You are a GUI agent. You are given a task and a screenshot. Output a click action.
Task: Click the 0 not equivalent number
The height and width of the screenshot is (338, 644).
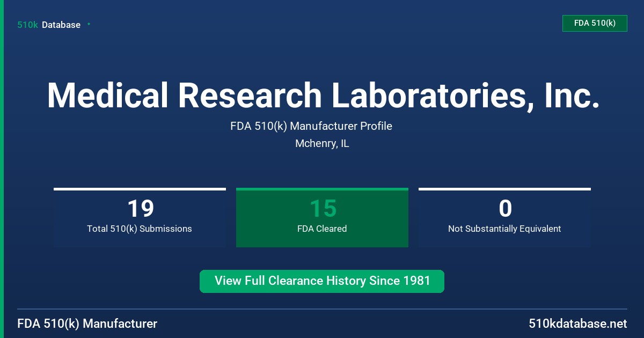pyautogui.click(x=504, y=209)
